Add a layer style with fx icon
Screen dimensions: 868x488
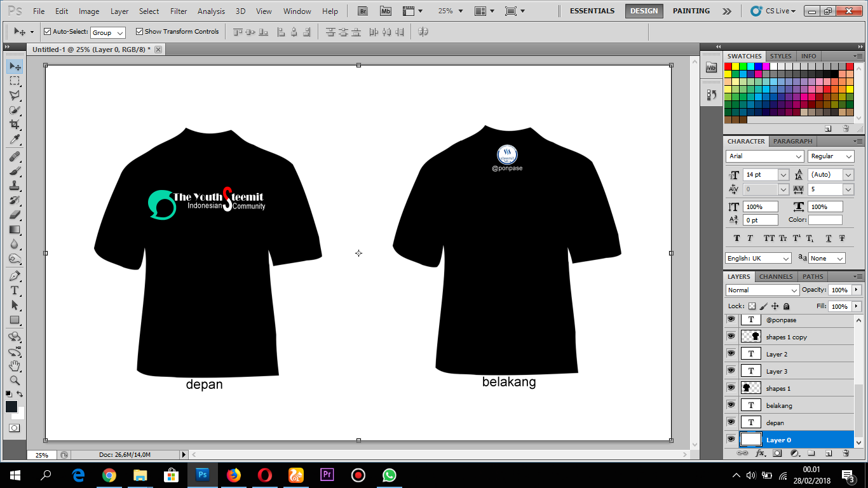tap(760, 453)
